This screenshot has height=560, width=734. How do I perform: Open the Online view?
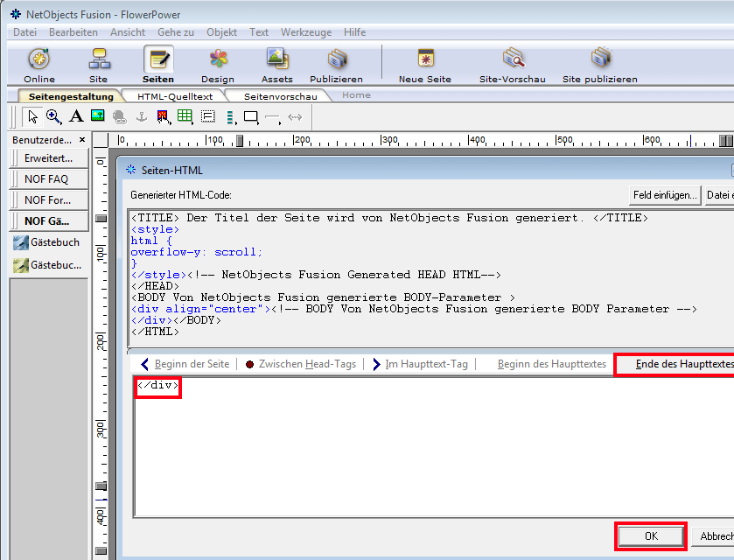(39, 65)
